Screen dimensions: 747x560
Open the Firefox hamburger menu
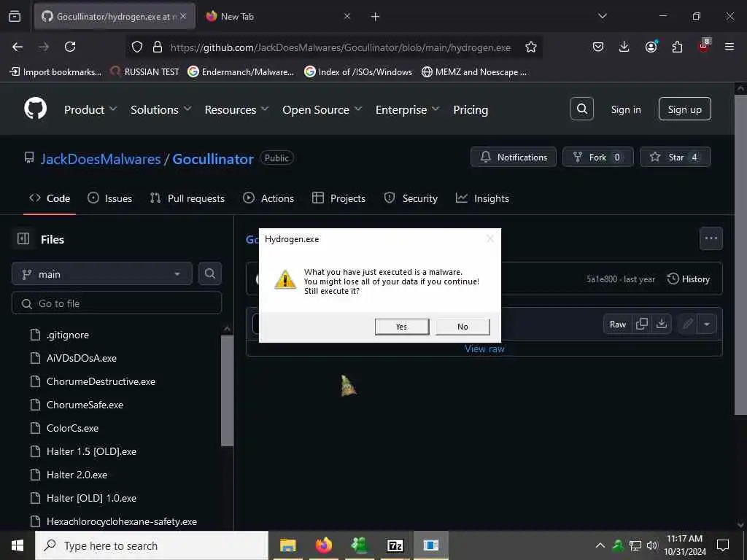729,47
